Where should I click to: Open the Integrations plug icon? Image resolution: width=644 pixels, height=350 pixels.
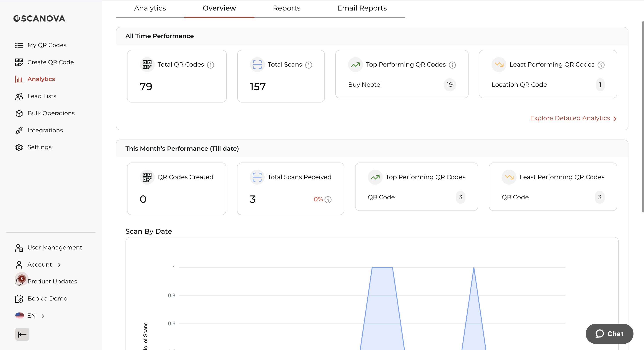coord(19,130)
